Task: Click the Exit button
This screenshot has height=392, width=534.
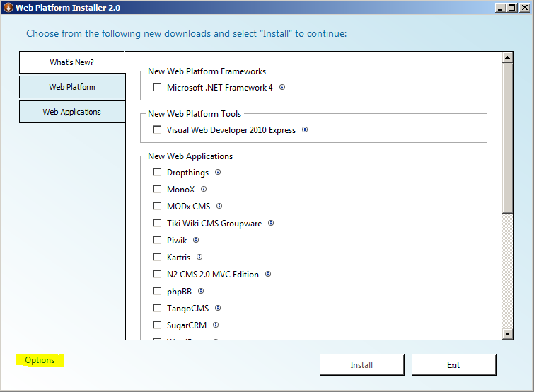Action: [x=453, y=365]
